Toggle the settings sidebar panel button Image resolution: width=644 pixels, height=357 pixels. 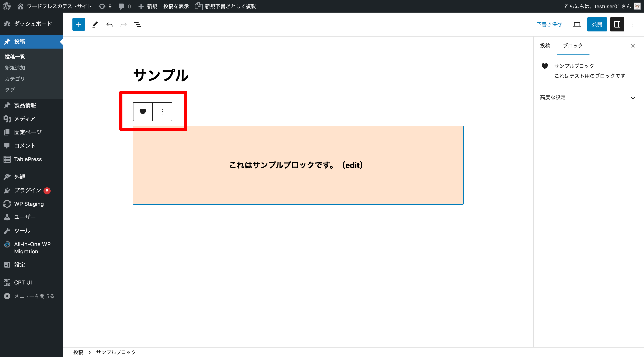click(x=617, y=24)
